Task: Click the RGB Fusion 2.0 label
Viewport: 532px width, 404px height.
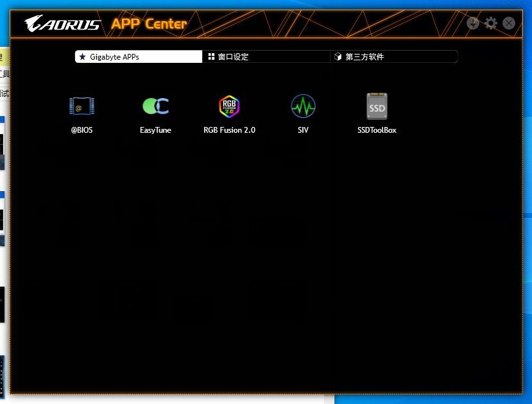Action: (228, 130)
